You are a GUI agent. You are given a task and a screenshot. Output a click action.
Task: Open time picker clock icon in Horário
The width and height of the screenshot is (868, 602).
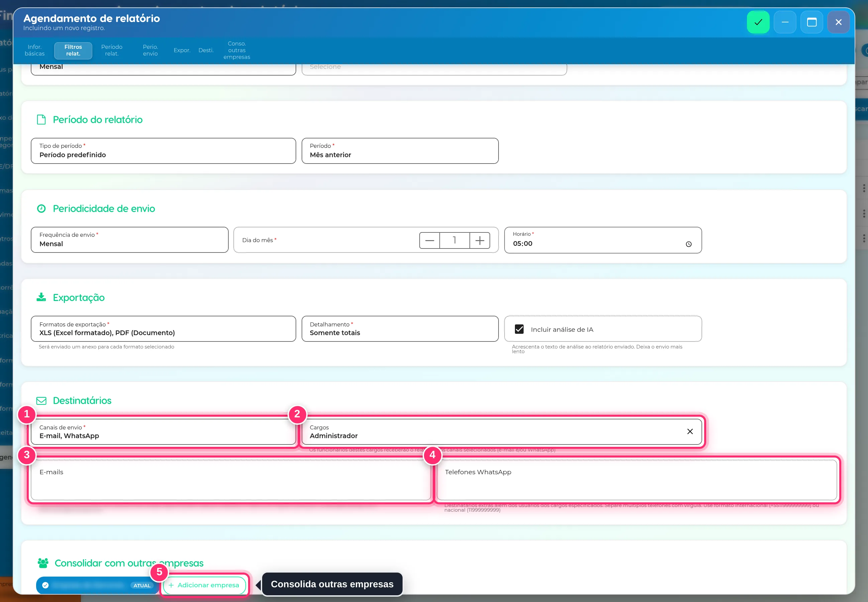[x=688, y=244]
